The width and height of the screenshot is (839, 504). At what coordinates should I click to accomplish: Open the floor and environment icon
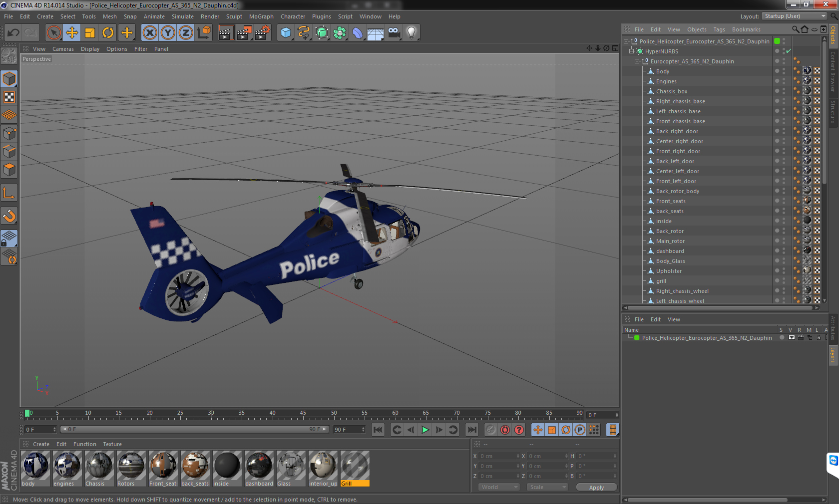click(376, 33)
